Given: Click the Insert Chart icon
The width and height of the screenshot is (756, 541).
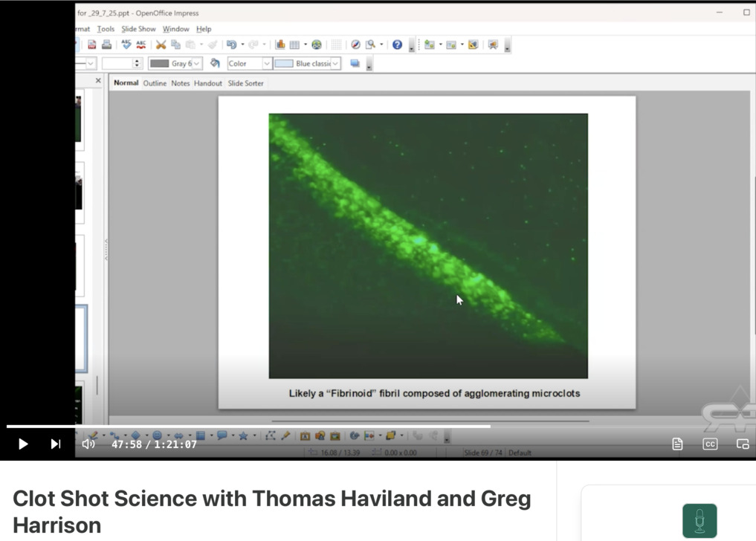Looking at the screenshot, I should click(280, 45).
